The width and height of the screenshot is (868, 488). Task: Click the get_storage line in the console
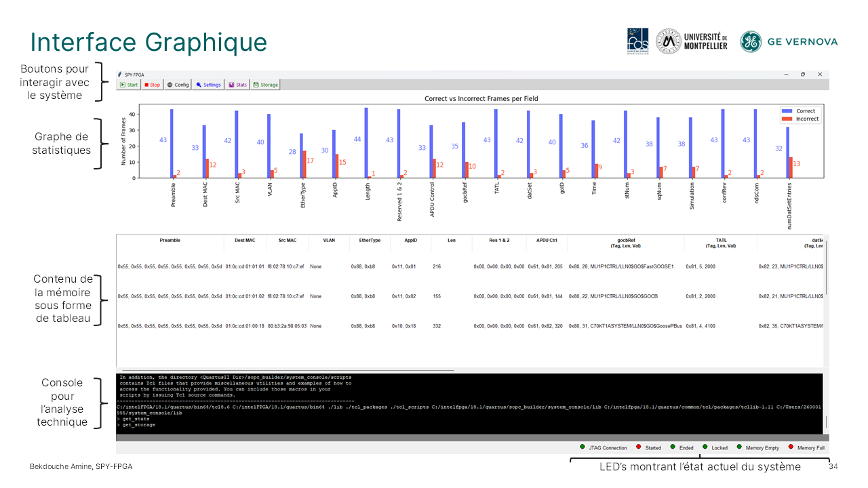pyautogui.click(x=138, y=425)
